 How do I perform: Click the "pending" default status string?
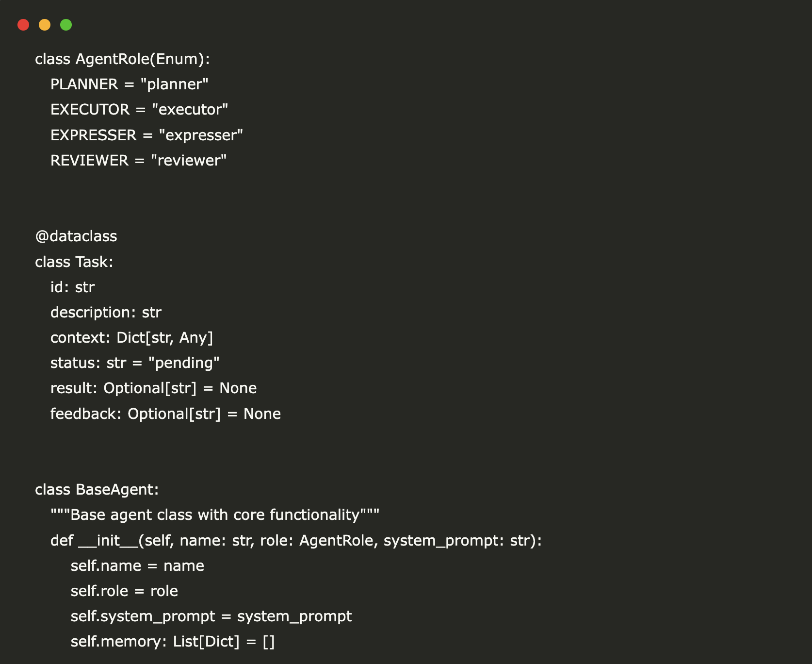(x=184, y=363)
